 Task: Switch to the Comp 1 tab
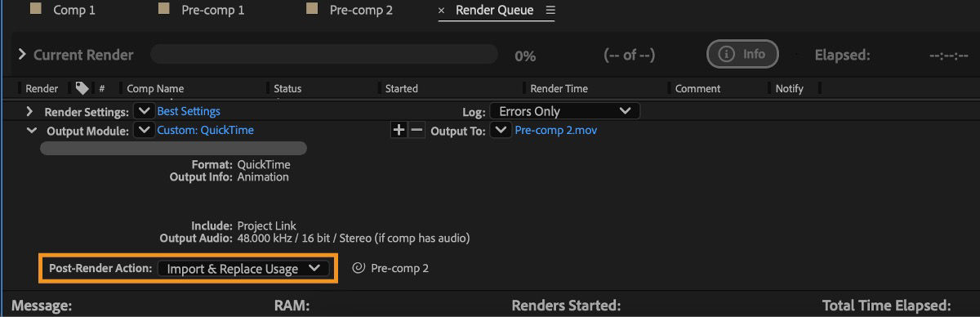pos(62,11)
